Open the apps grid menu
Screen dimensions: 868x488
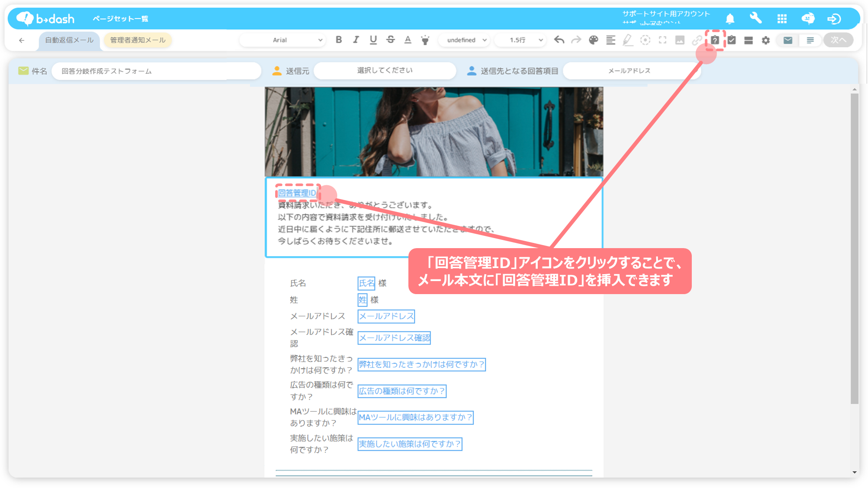(x=782, y=19)
